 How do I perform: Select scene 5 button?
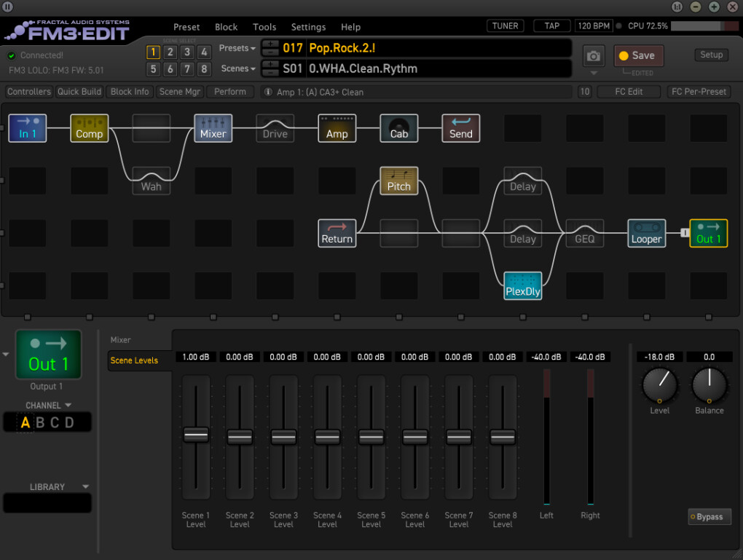click(153, 69)
